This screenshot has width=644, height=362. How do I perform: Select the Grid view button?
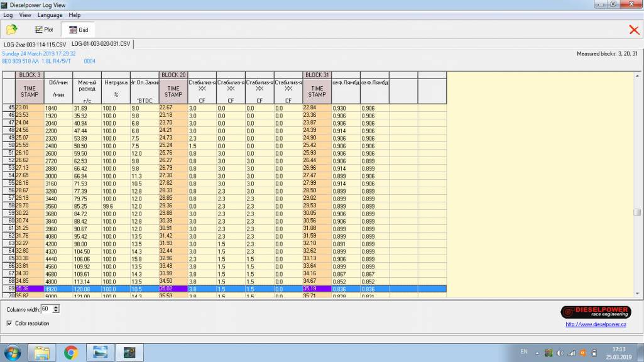pos(79,30)
